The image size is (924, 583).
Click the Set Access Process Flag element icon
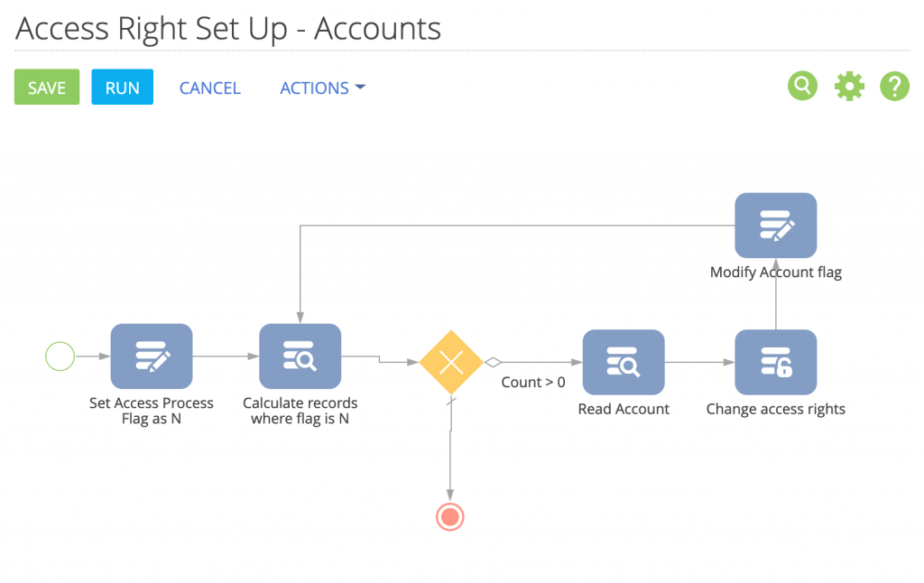[152, 356]
